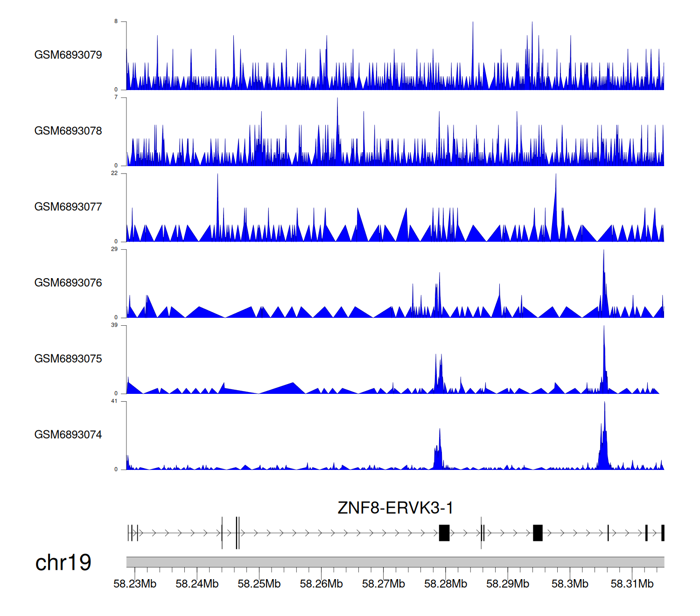
Task: Click the 58.25Mb position label
Action: [259, 584]
